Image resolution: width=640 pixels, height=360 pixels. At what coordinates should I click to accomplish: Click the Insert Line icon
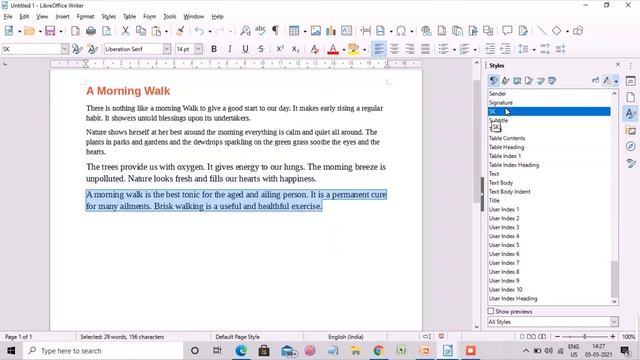pyautogui.click(x=542, y=31)
